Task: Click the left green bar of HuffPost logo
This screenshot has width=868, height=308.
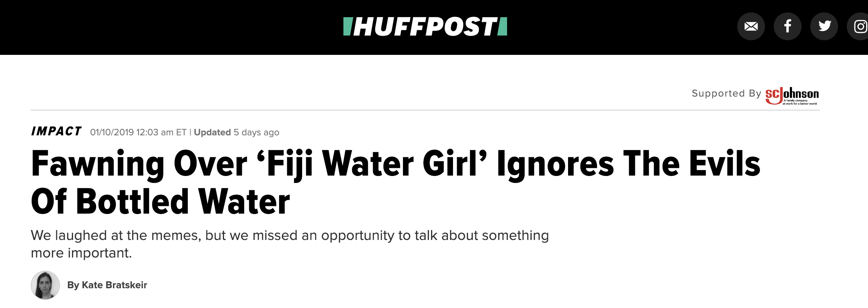Action: pyautogui.click(x=347, y=26)
